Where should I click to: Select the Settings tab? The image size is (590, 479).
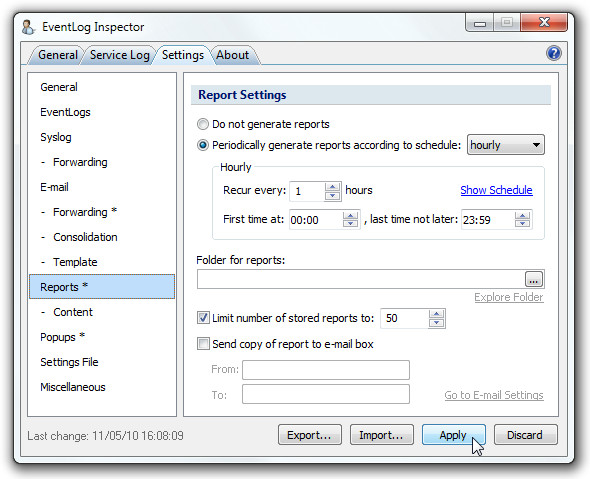click(183, 55)
